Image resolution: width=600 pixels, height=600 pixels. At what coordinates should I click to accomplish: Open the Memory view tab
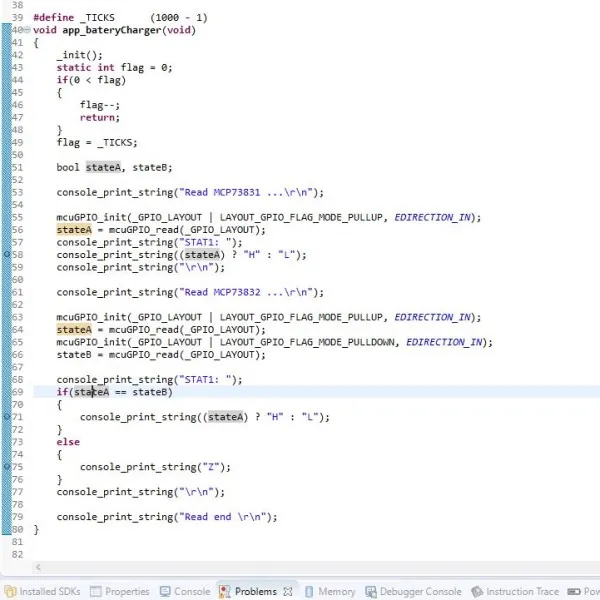[x=330, y=592]
